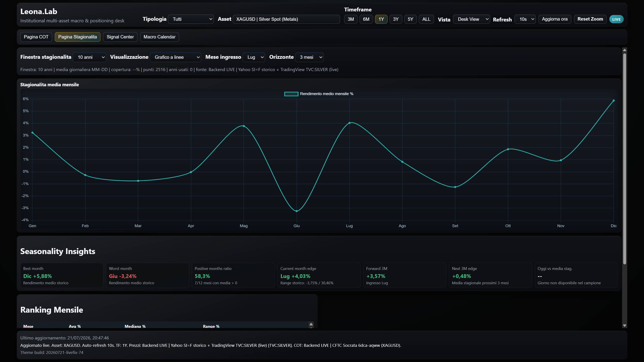Screen dimensions: 644x362
Task: Click the Giu data point on chart
Action: [297, 211]
